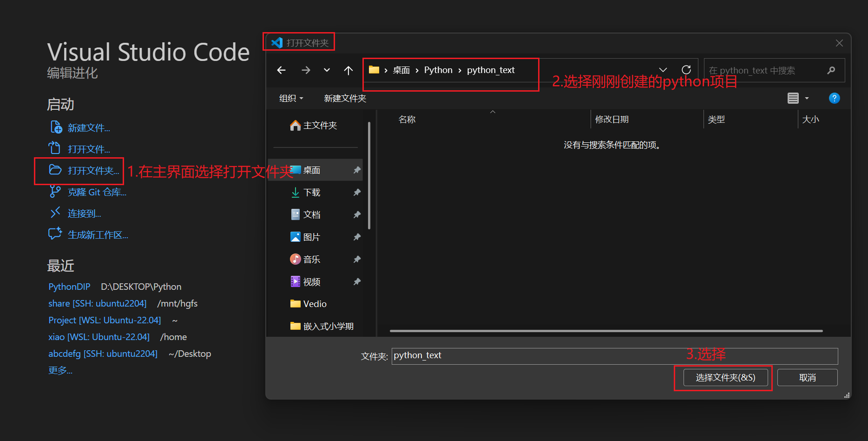Click the search magnifier icon
868x441 pixels.
tap(831, 70)
